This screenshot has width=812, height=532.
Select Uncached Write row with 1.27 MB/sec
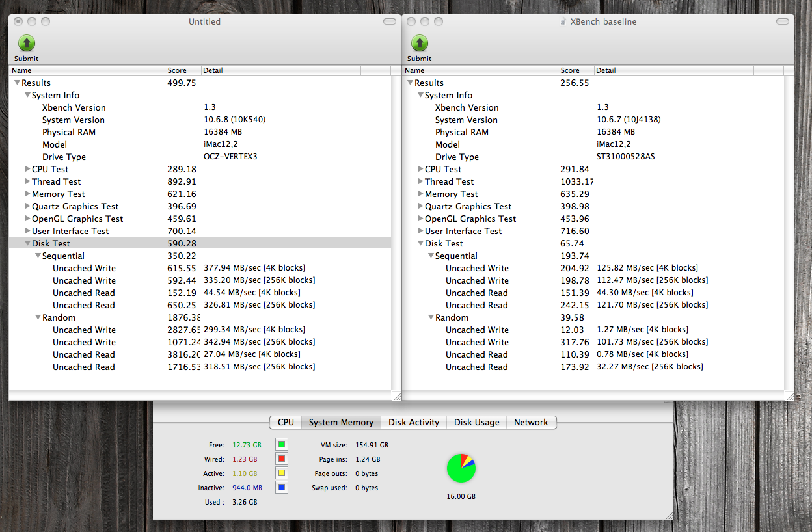pyautogui.click(x=593, y=330)
